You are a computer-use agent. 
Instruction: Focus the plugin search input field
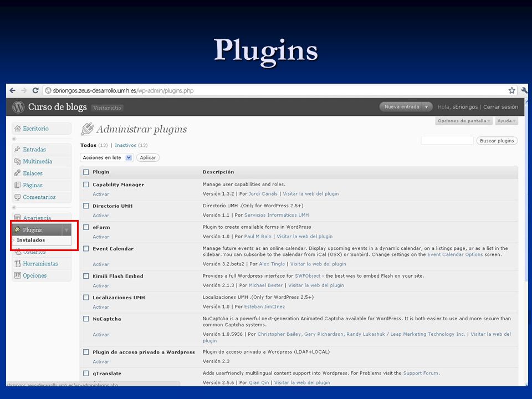click(447, 140)
